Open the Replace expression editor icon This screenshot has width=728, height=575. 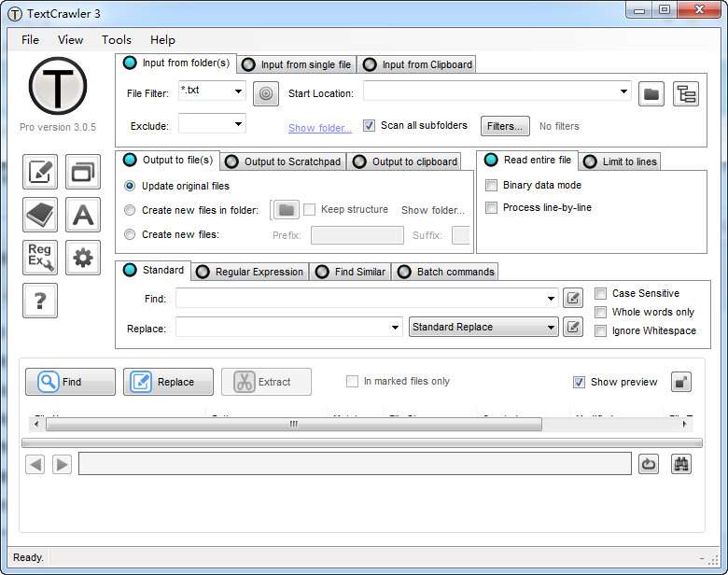click(x=573, y=327)
